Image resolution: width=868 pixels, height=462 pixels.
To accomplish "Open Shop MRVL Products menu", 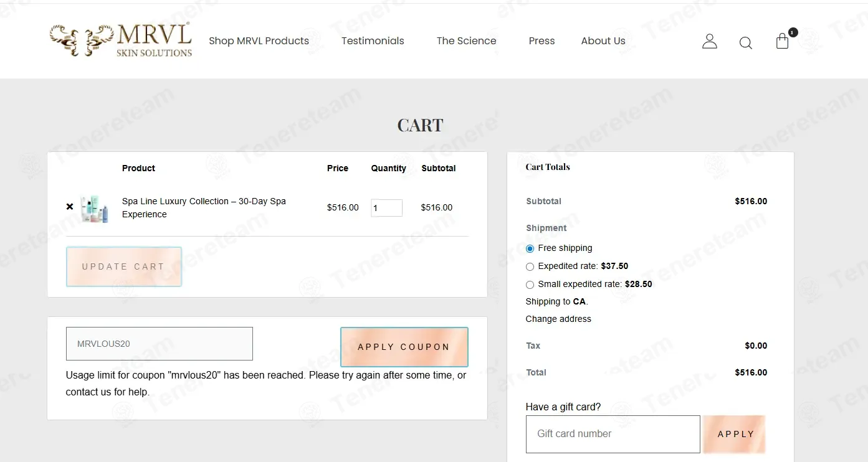I will tap(259, 40).
